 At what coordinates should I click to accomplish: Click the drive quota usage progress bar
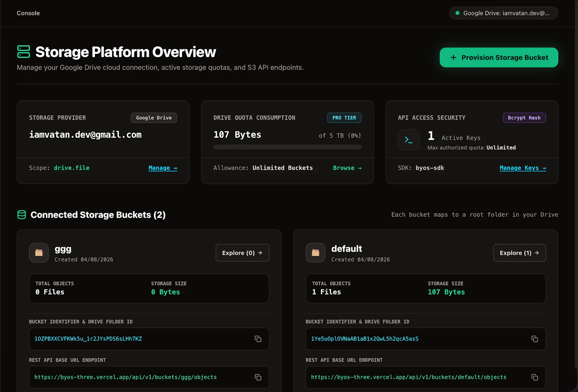pos(288,147)
